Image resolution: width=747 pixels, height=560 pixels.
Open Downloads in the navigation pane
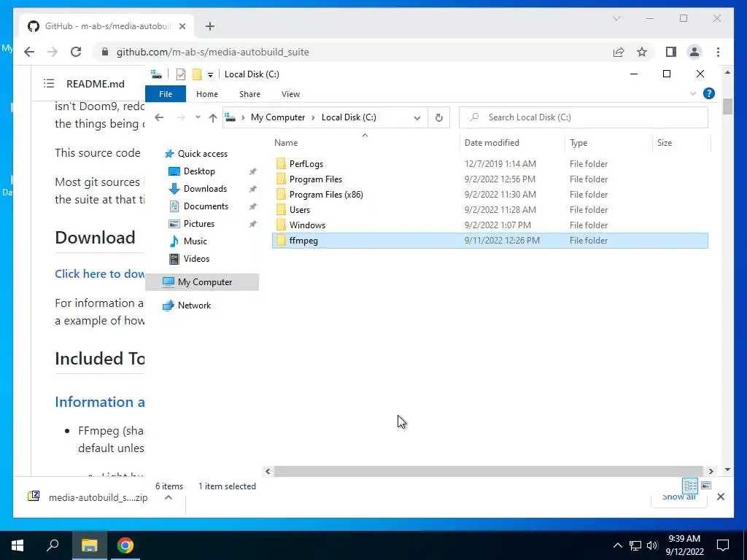click(205, 189)
